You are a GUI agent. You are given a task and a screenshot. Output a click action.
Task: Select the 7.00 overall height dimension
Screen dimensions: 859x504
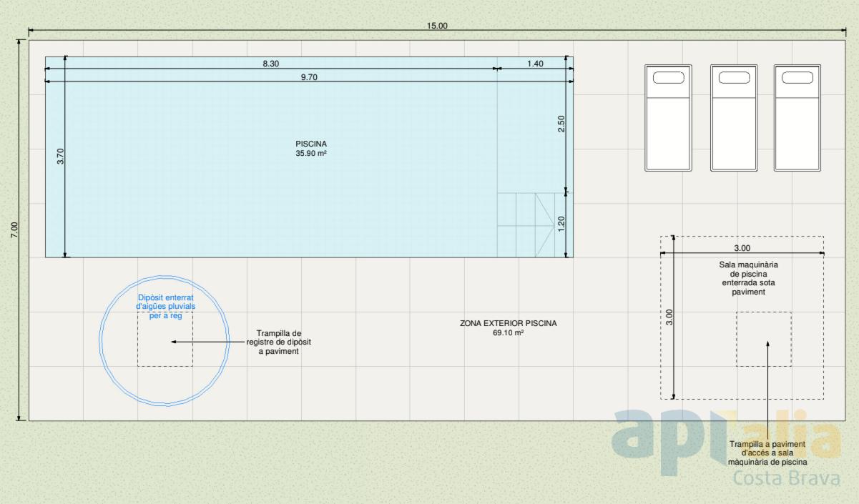14,231
